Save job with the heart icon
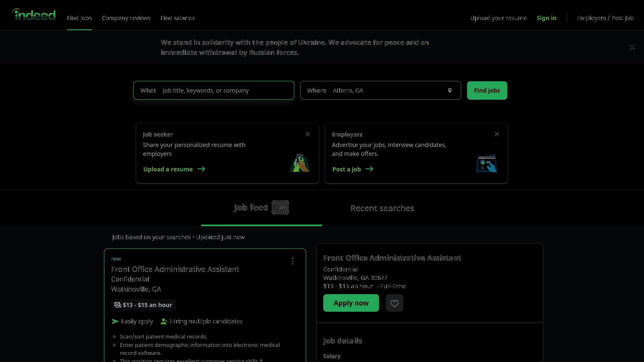The height and width of the screenshot is (362, 644). (395, 303)
